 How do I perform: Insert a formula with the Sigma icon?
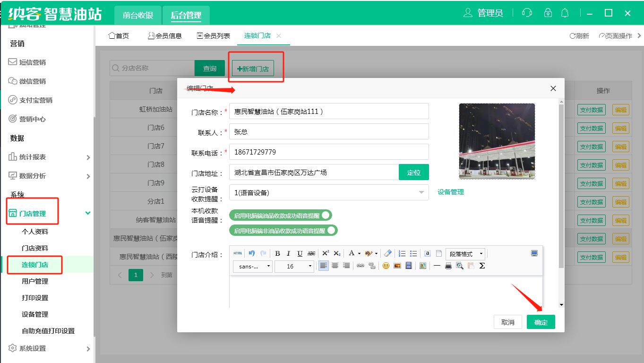point(482,266)
